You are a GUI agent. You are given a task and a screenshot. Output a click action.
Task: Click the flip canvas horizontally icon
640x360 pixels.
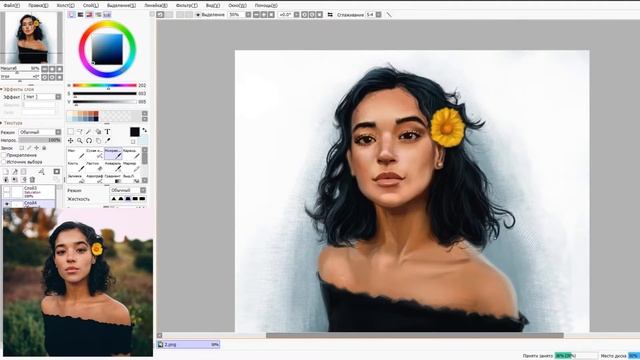(330, 15)
